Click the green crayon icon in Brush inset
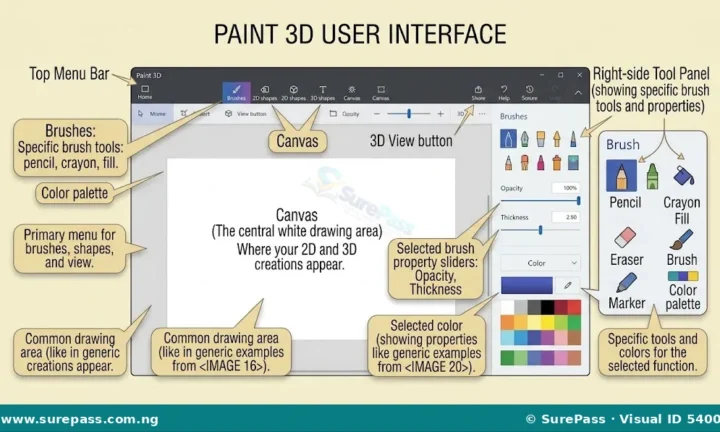Viewport: 720px width, 432px height. pyautogui.click(x=652, y=176)
